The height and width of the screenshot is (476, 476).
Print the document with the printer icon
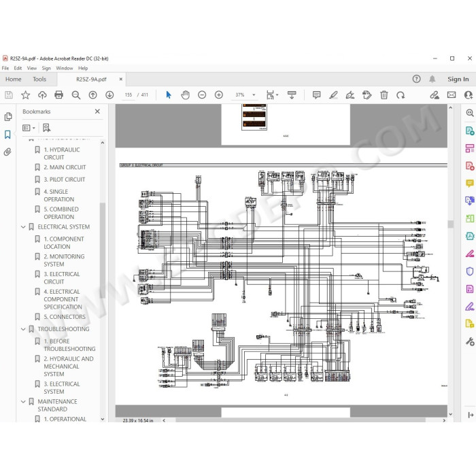point(59,95)
